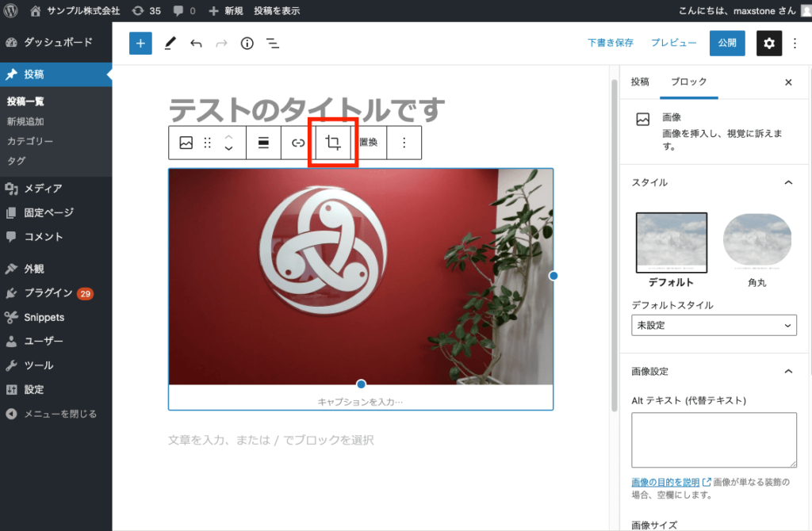
Task: Collapse the スタイル panel section
Action: point(787,182)
